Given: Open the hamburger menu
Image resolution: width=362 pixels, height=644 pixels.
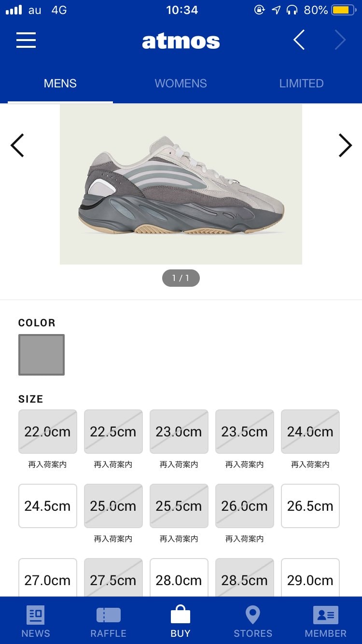Looking at the screenshot, I should pos(26,40).
